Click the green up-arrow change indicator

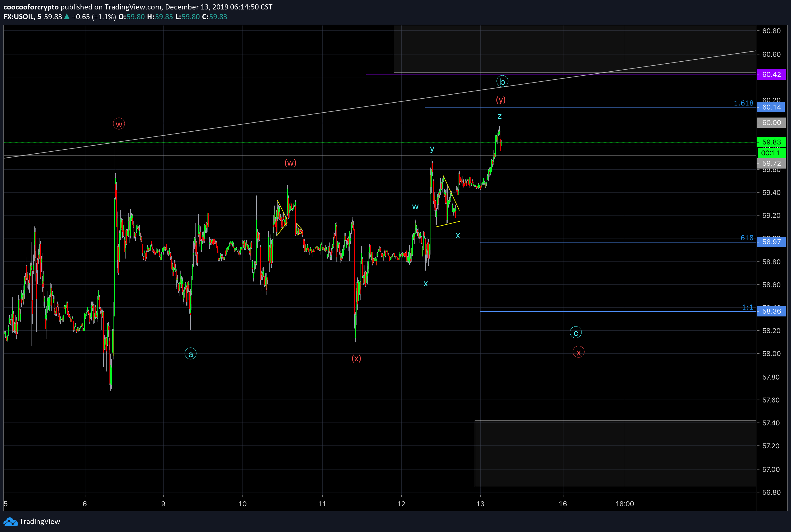67,17
